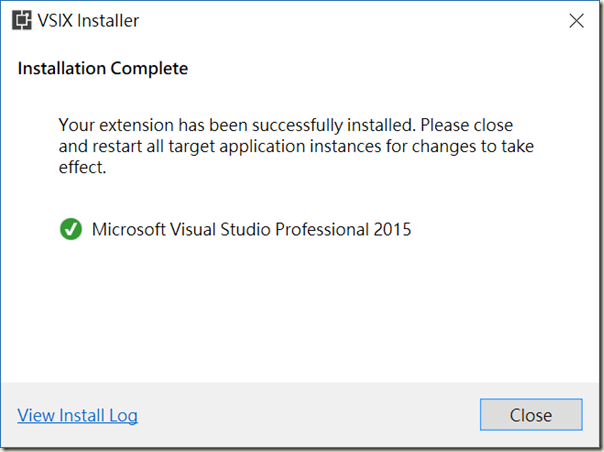Viewport: 604px width, 452px height.
Task: Click the word "Log" in the install log link
Action: (x=124, y=415)
